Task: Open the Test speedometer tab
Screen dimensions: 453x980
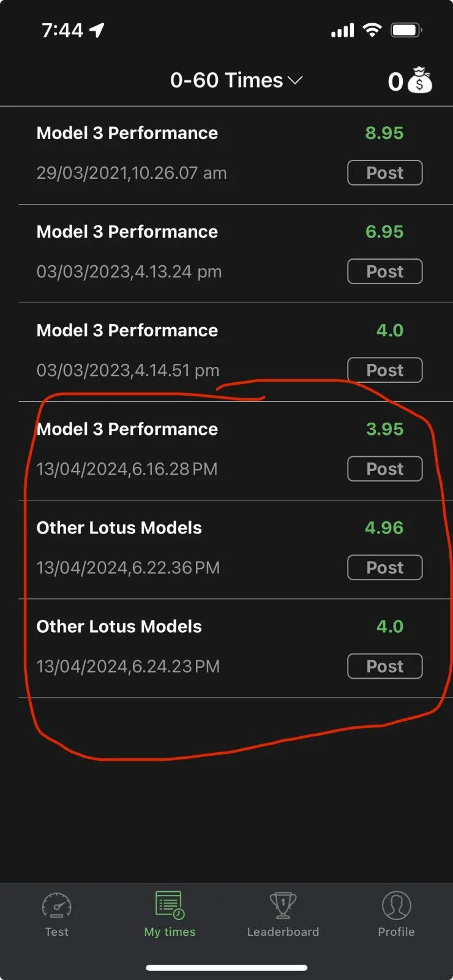Action: pyautogui.click(x=57, y=906)
